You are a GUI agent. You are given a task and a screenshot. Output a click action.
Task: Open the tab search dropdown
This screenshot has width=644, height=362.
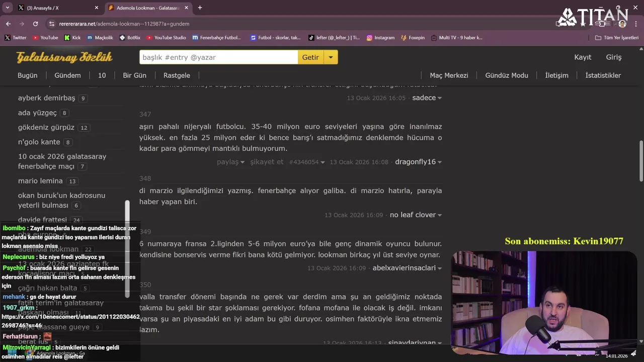click(7, 8)
